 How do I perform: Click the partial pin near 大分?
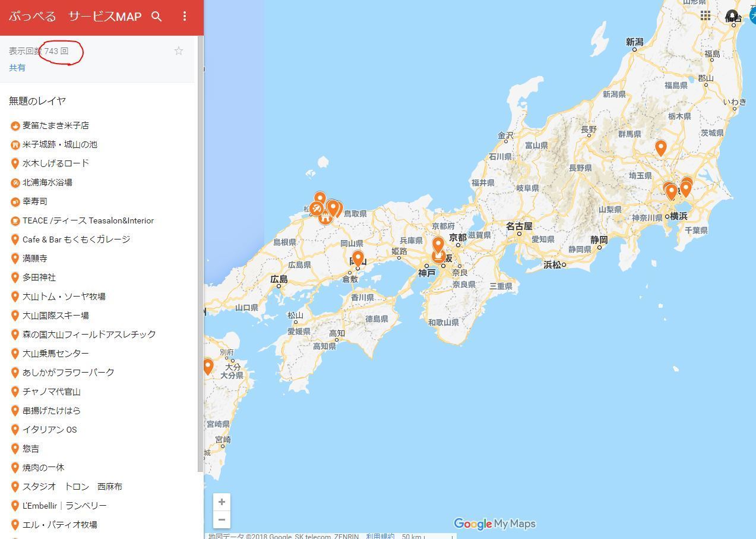tap(208, 366)
